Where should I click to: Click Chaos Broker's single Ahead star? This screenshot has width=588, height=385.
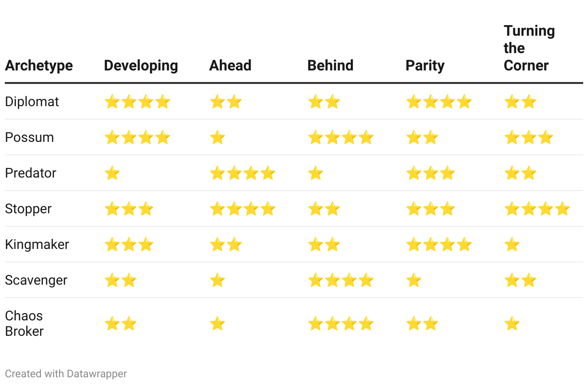click(x=217, y=324)
